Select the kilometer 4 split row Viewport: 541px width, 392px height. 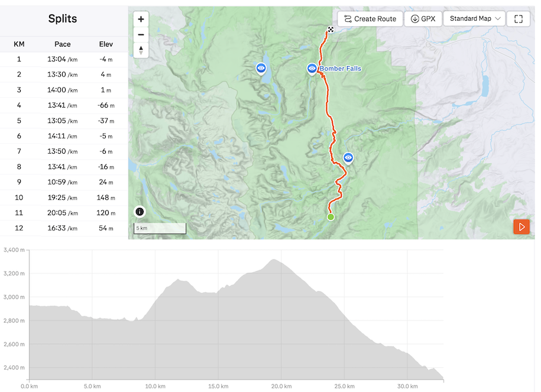tap(64, 105)
